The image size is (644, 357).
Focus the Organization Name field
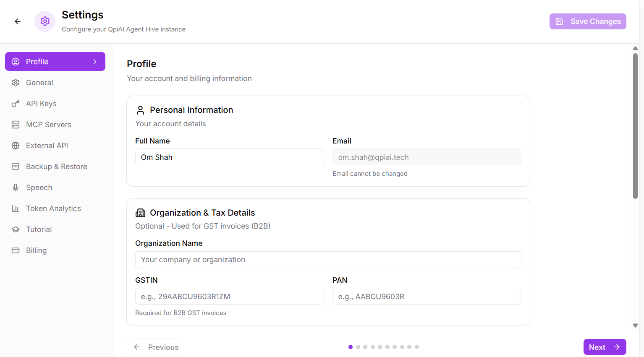pyautogui.click(x=328, y=260)
